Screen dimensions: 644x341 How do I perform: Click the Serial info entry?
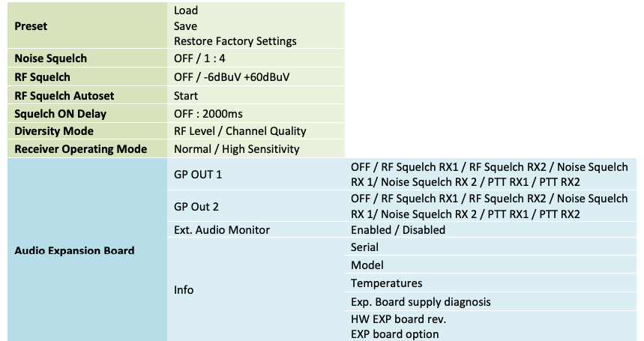[364, 247]
